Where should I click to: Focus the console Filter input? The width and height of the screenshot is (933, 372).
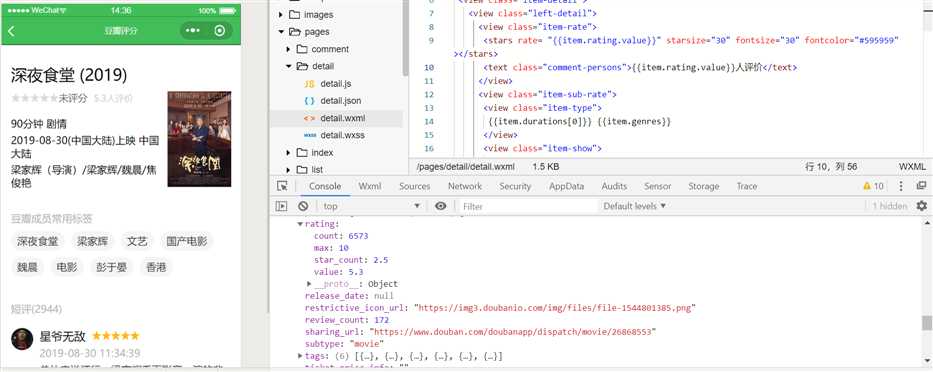[x=528, y=206]
